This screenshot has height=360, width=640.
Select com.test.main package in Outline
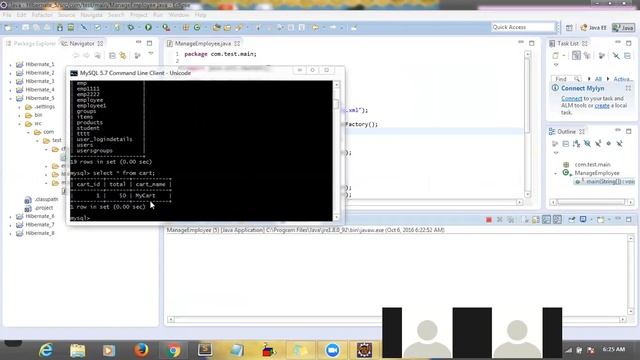tap(587, 164)
